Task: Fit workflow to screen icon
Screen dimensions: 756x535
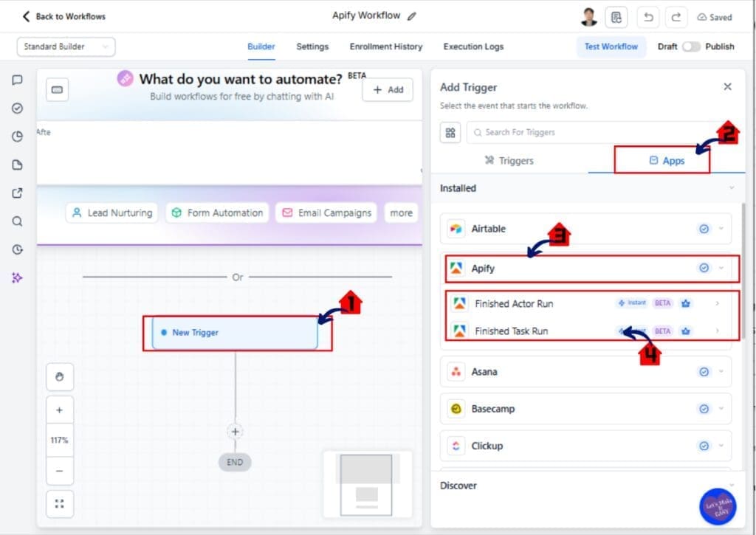Action: coord(60,504)
